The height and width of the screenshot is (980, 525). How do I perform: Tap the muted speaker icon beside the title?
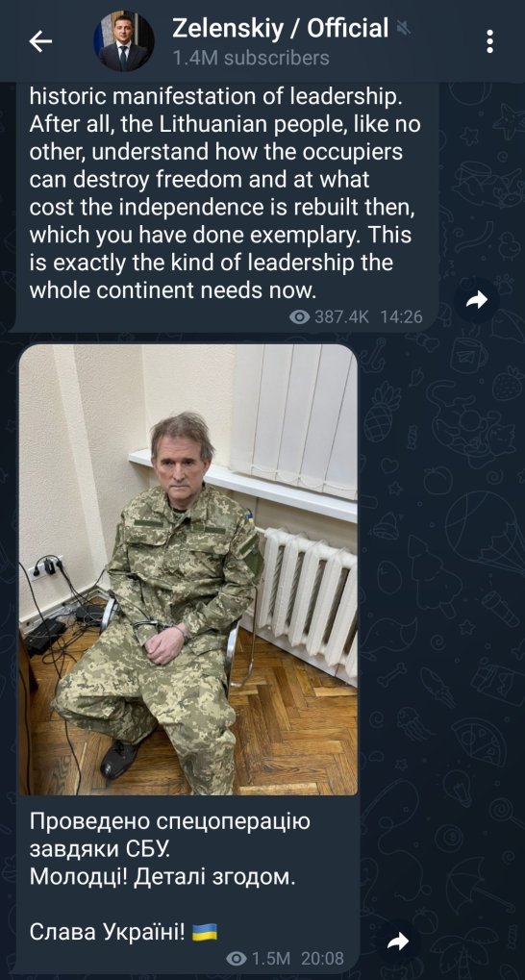pyautogui.click(x=403, y=28)
